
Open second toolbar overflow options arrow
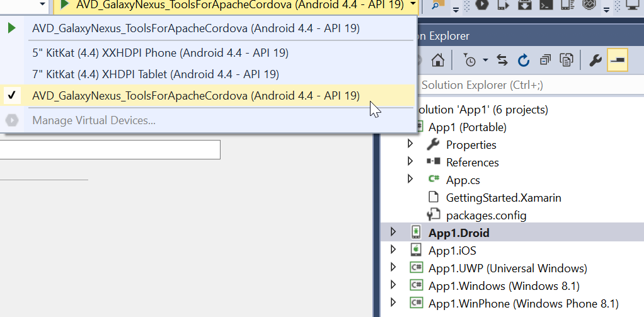point(607,10)
